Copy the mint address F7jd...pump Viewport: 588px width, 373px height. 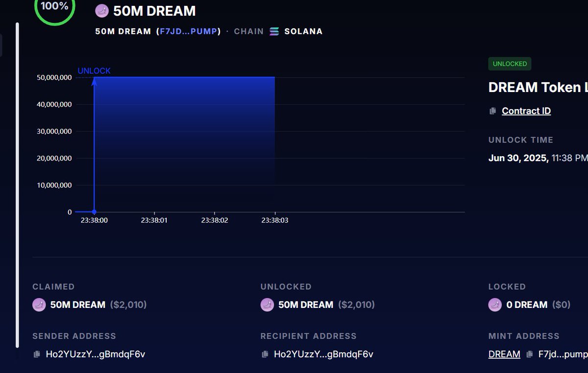[x=530, y=354]
